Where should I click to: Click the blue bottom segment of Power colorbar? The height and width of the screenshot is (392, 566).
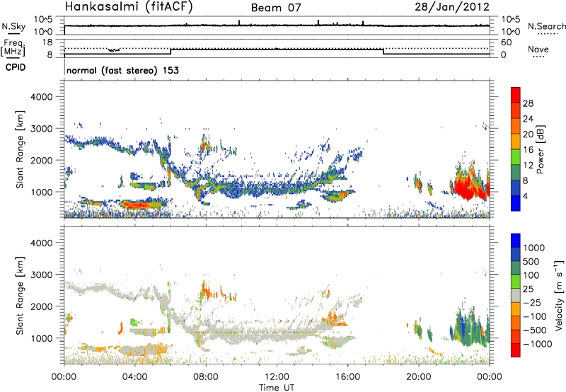pos(516,203)
